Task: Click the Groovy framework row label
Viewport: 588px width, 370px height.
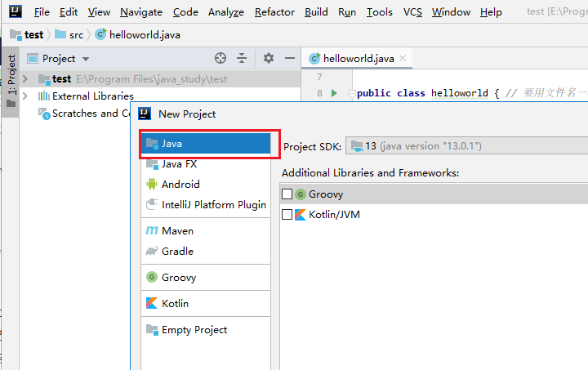Action: (326, 194)
